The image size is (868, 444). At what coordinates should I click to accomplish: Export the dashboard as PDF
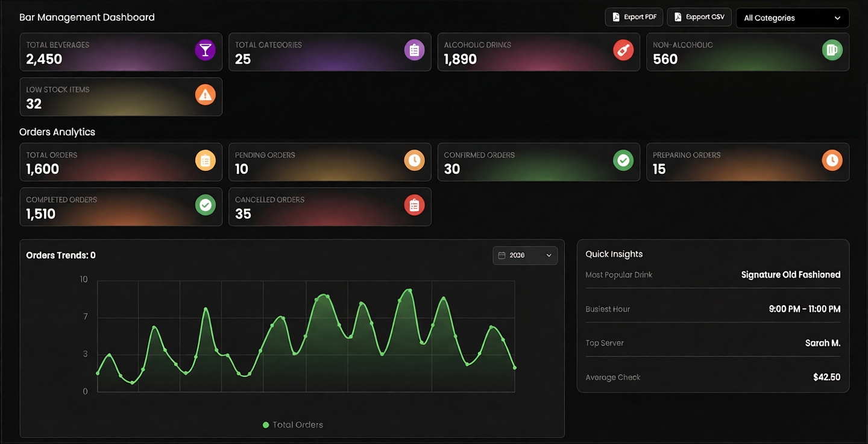(x=634, y=17)
